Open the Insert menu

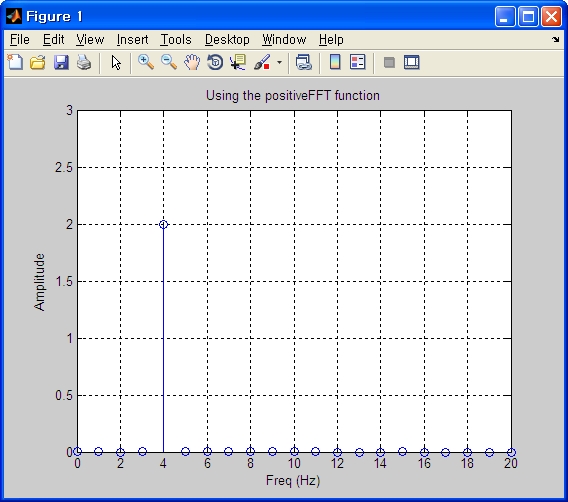[133, 39]
